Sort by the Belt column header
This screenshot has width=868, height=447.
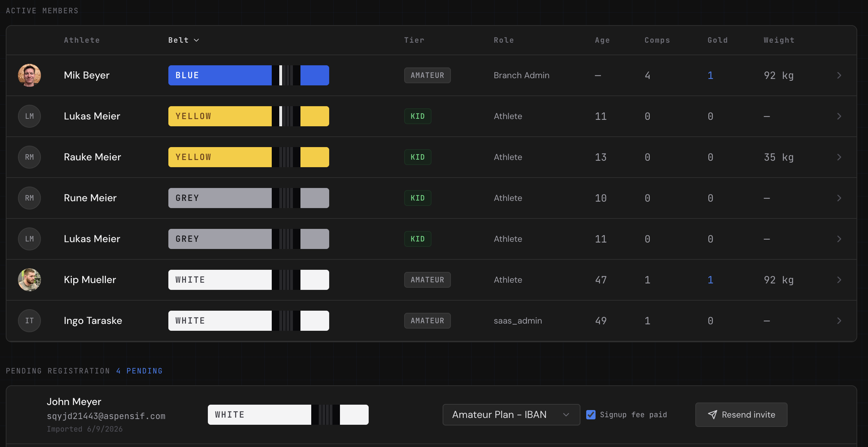183,40
